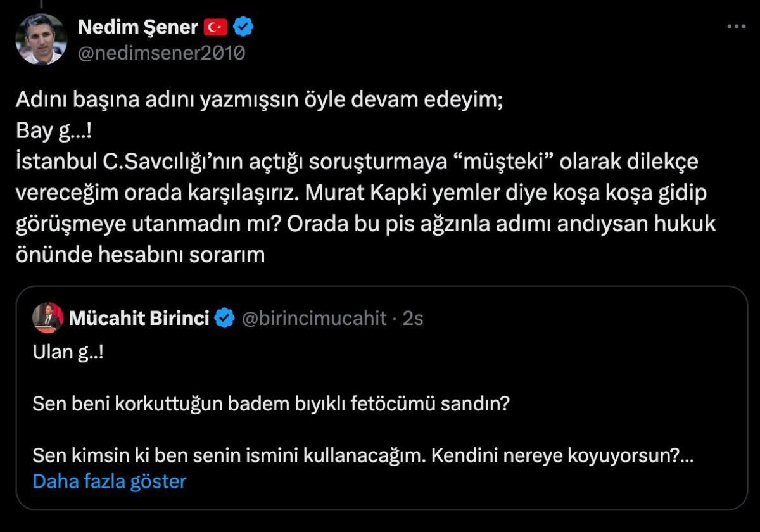Click the @birincimucahit handle
The height and width of the screenshot is (532, 760).
point(314,318)
